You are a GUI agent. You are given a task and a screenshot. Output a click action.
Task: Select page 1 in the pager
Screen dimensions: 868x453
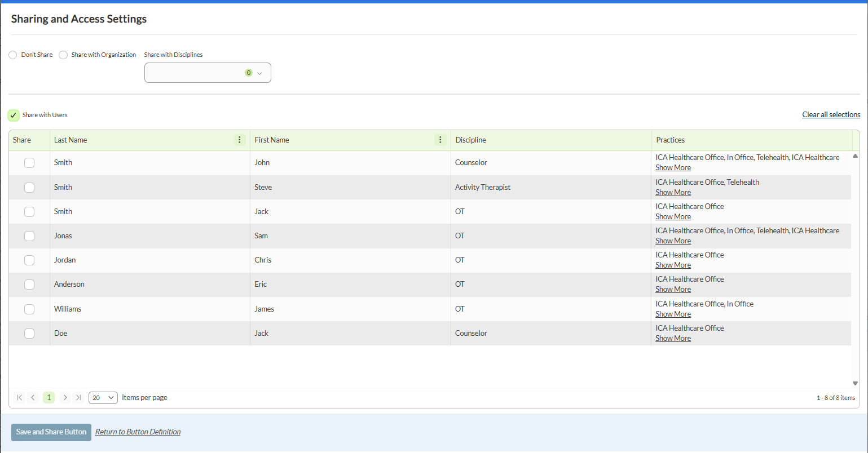(49, 398)
